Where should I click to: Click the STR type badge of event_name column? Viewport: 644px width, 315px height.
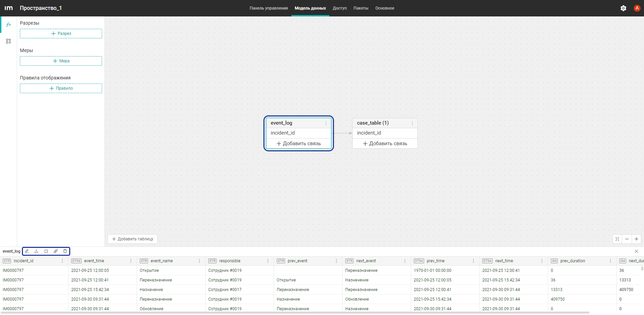tap(144, 261)
